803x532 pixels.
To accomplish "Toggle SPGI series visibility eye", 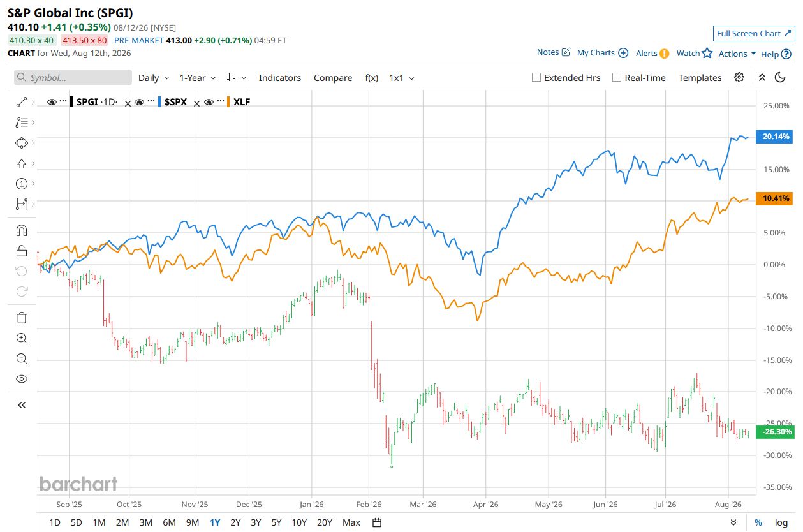I will point(52,101).
